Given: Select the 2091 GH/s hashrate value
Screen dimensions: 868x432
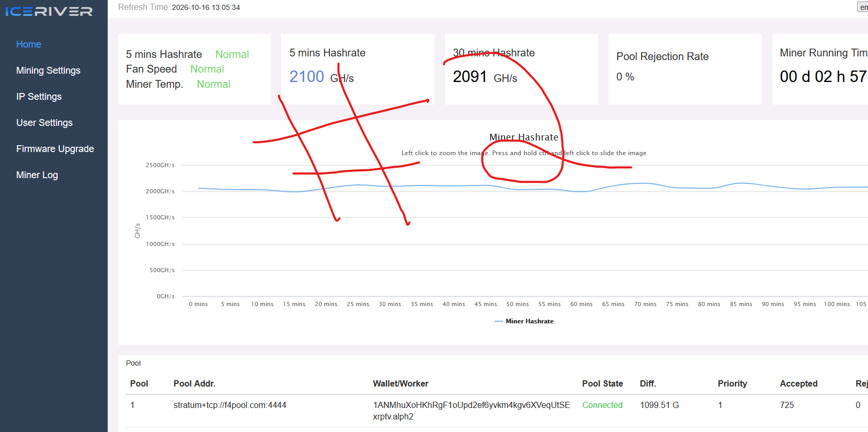Looking at the screenshot, I should click(x=485, y=77).
